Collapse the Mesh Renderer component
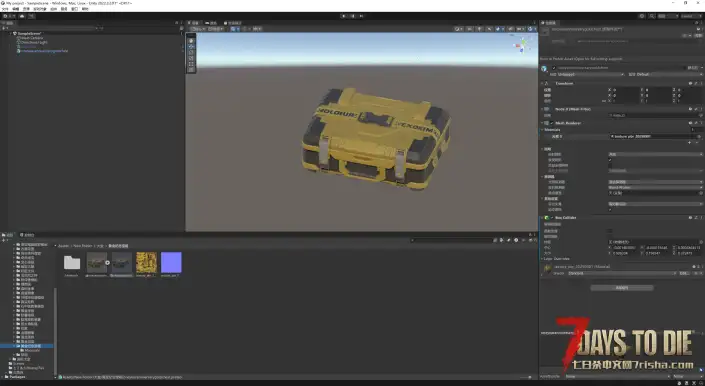Viewport: 705px width, 386px height. (x=542, y=123)
